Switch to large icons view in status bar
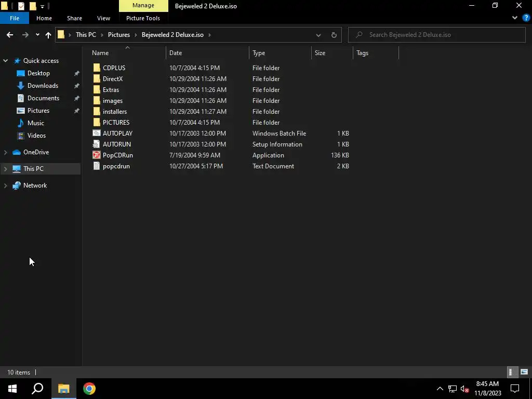Screen dimensions: 532x399 pyautogui.click(x=524, y=372)
